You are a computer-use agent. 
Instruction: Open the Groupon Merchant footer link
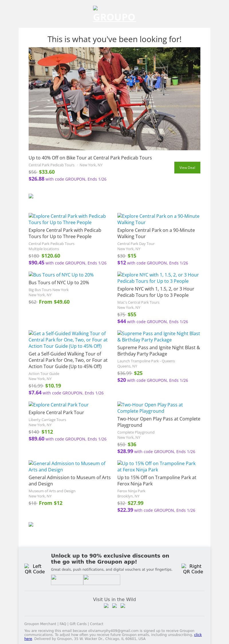[x=40, y=624]
